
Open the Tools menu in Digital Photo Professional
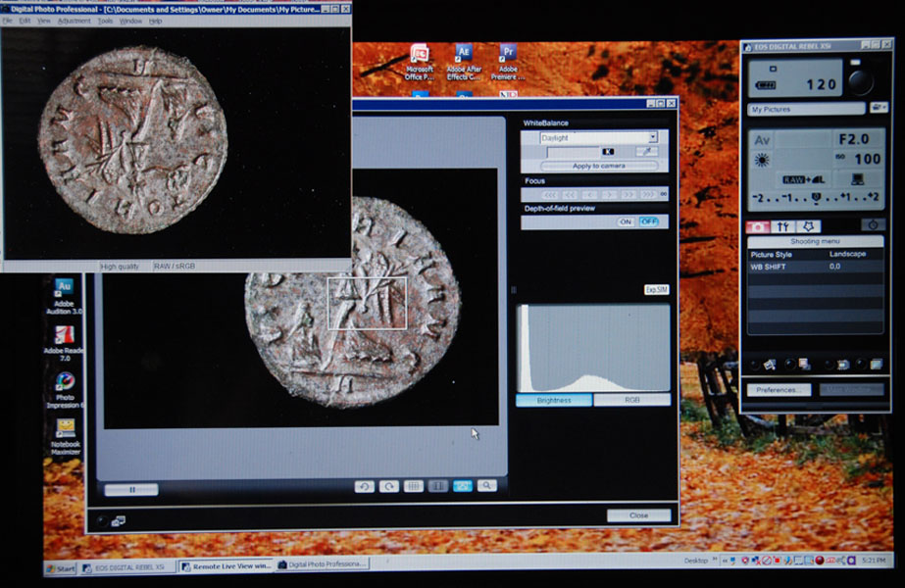[x=105, y=21]
